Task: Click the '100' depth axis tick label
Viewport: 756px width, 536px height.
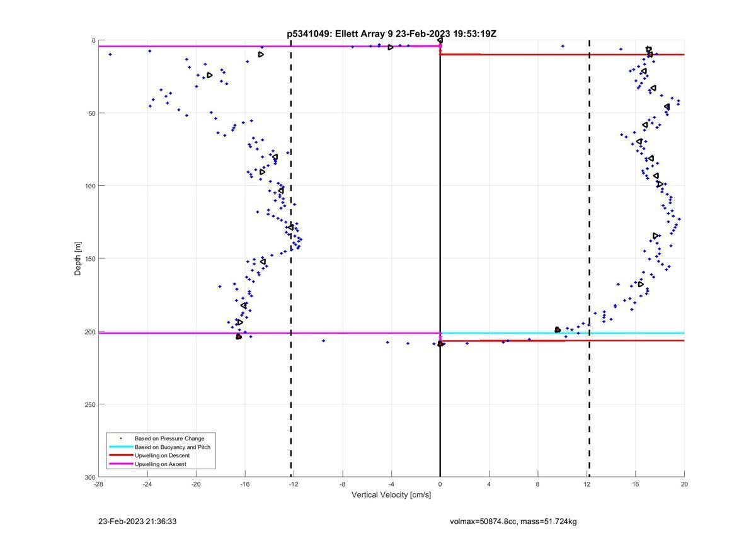Action: click(90, 186)
